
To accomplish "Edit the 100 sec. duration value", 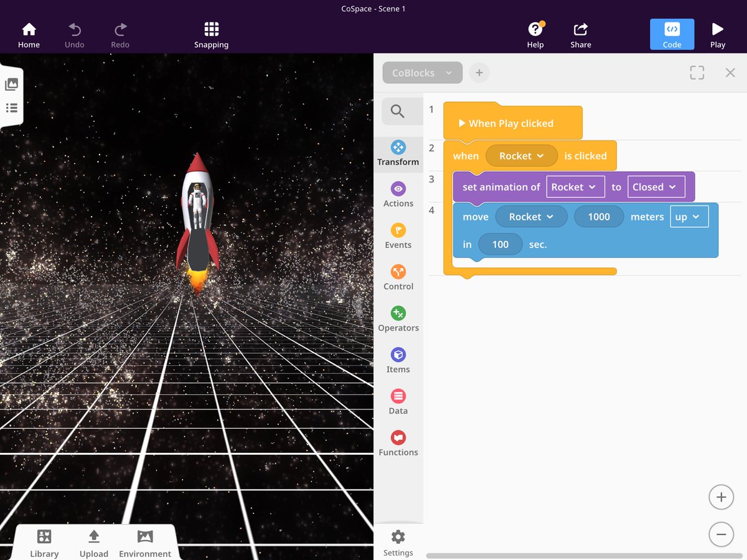I will coord(500,245).
